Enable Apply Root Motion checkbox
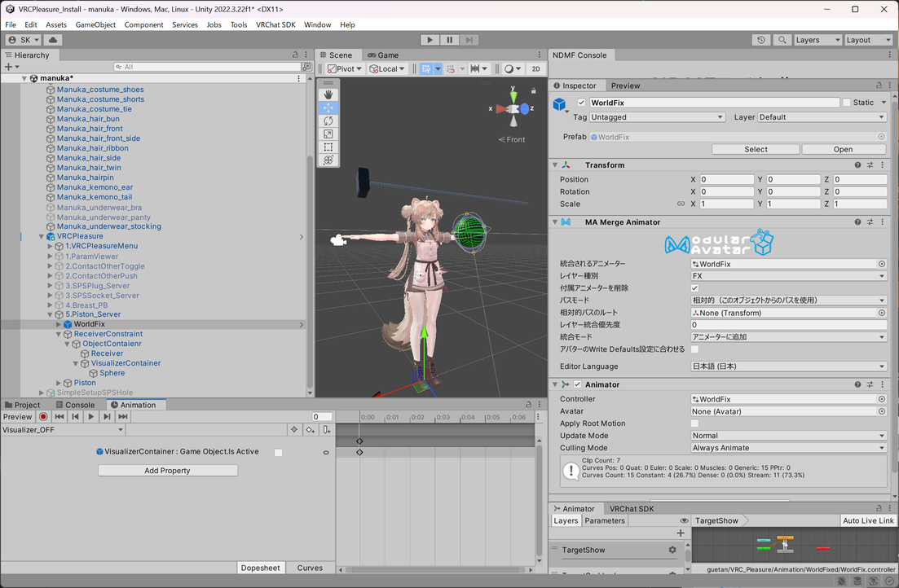Viewport: 899px width, 588px height. (x=695, y=423)
